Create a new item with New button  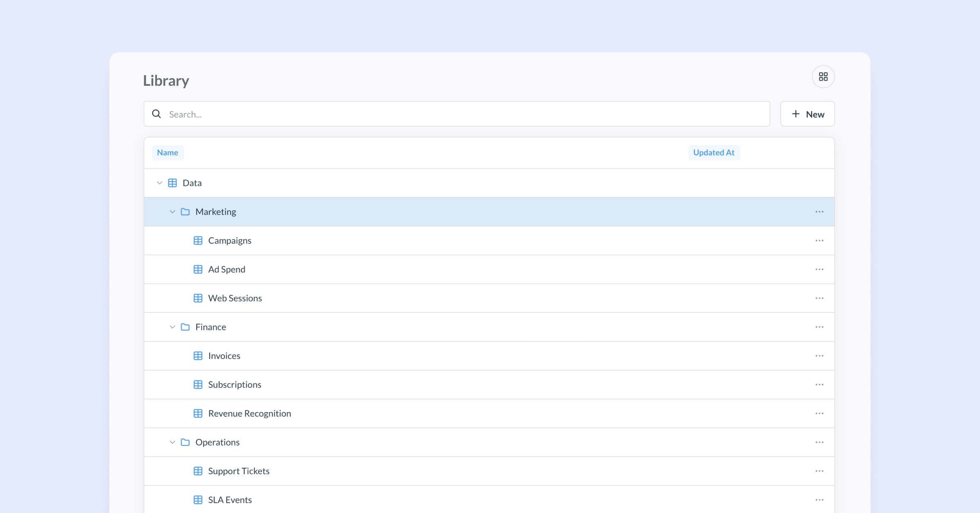click(x=807, y=114)
